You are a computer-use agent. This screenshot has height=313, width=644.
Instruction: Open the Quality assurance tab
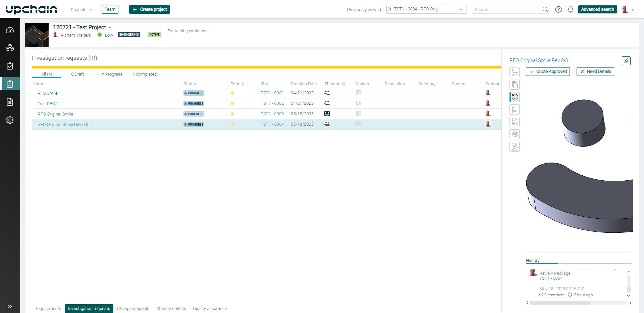click(210, 308)
